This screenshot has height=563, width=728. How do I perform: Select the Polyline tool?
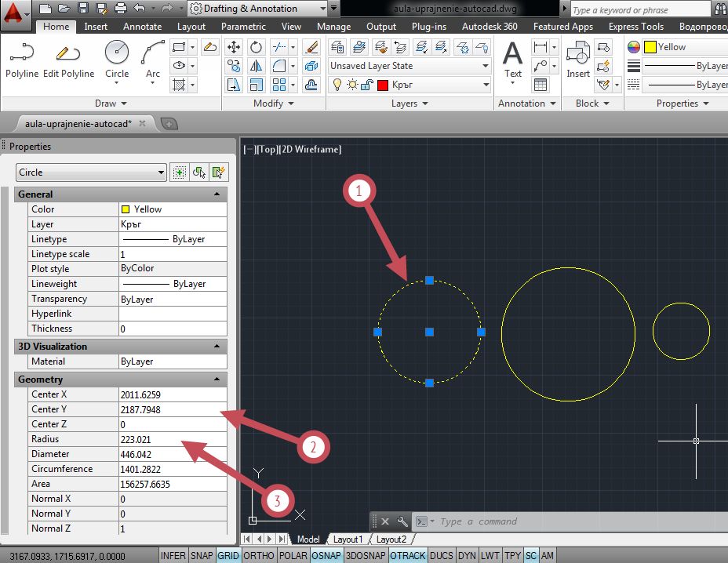coord(22,60)
